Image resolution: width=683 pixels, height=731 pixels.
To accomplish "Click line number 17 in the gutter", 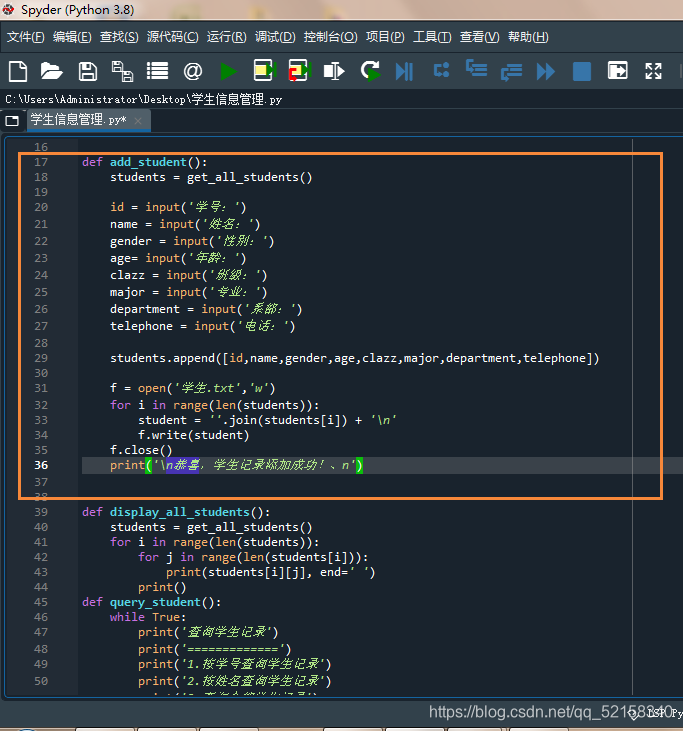I will click(41, 162).
